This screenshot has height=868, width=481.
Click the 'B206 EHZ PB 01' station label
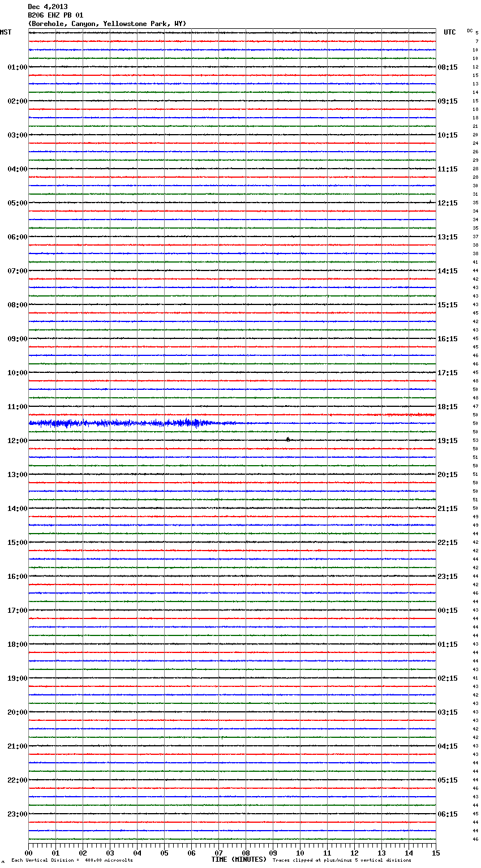(55, 15)
